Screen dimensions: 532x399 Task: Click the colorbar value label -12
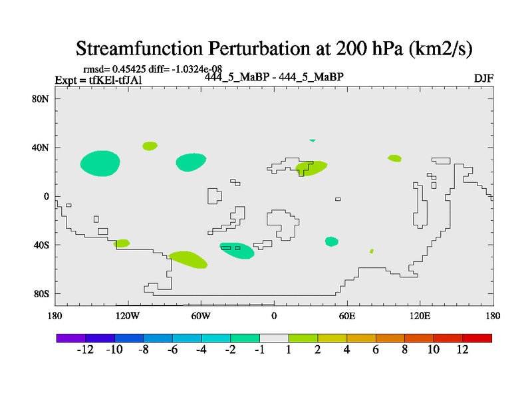click(85, 350)
